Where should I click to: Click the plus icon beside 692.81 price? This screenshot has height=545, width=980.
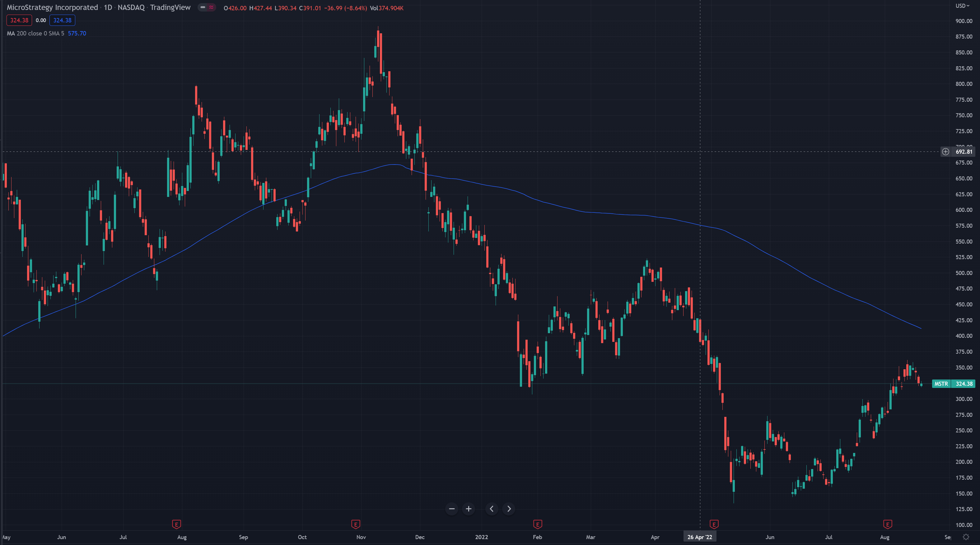coord(945,152)
